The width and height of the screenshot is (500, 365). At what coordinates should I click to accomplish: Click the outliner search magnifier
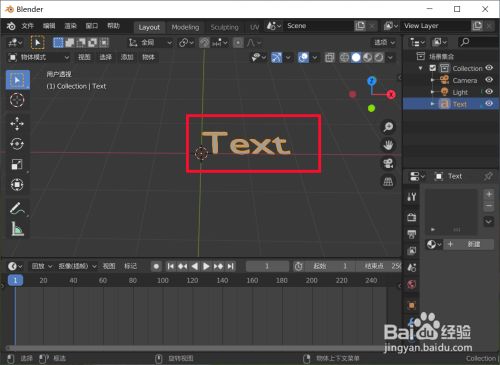pos(465,42)
